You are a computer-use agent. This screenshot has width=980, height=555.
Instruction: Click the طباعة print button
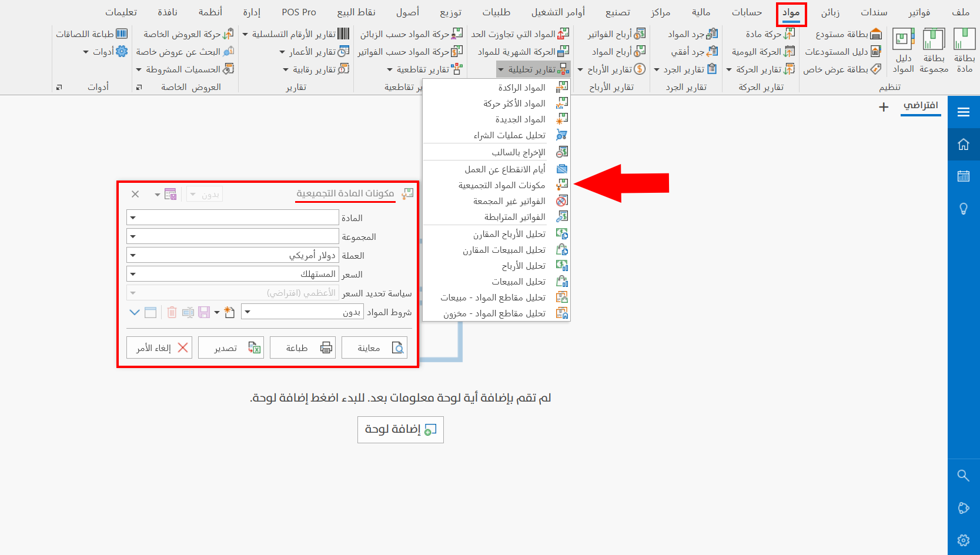pyautogui.click(x=303, y=348)
